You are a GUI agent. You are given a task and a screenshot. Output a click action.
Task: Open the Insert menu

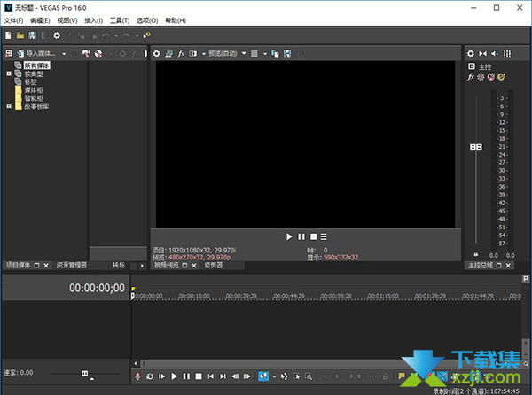click(x=93, y=20)
